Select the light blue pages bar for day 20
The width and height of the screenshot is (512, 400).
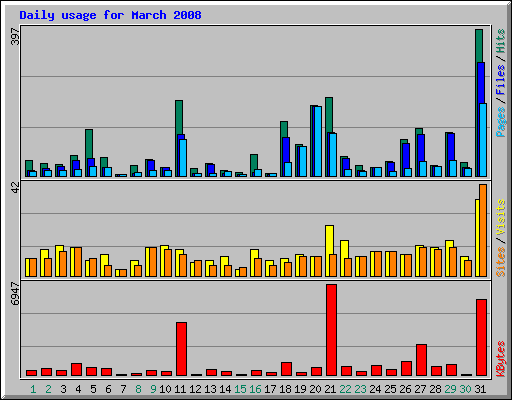(318, 141)
